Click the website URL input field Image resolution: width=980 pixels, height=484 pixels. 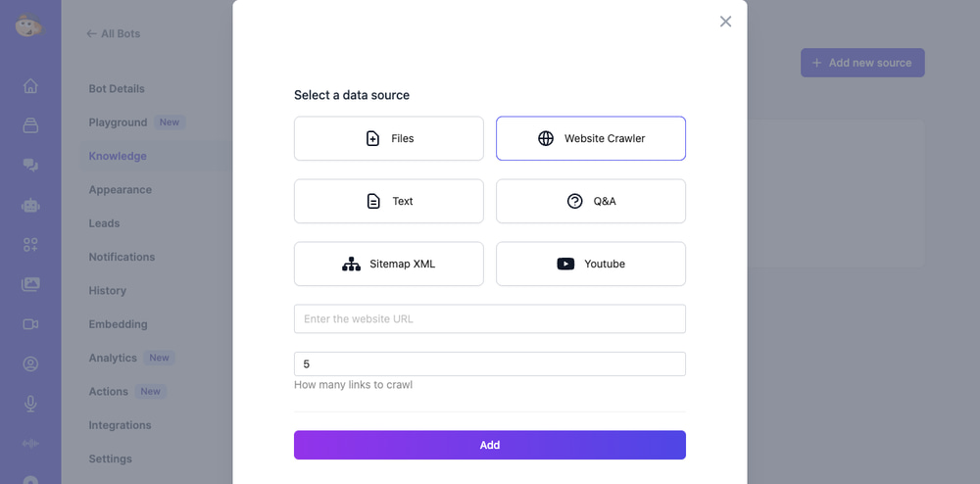(490, 318)
